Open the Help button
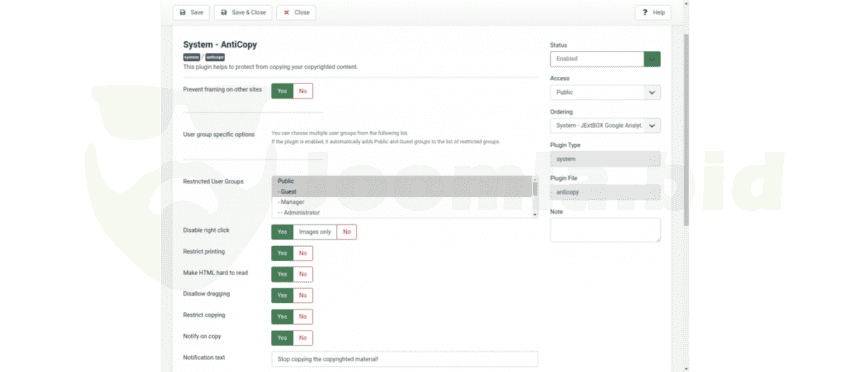850x372 pixels. tap(653, 12)
